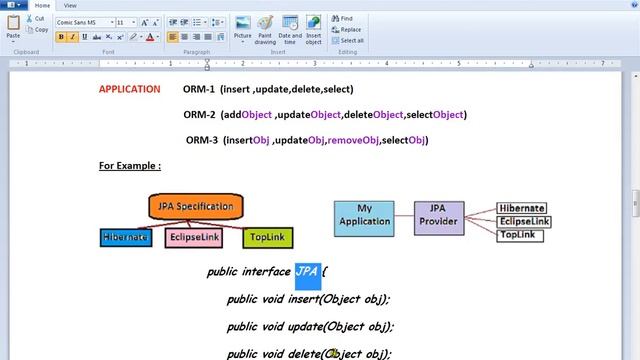
Task: Select the orange JPA Specification shape
Action: tap(196, 207)
